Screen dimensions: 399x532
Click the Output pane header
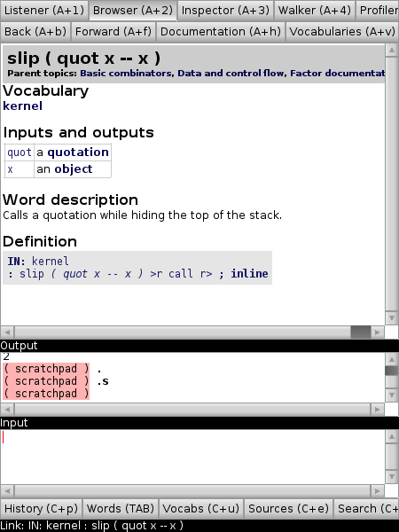tap(199, 346)
